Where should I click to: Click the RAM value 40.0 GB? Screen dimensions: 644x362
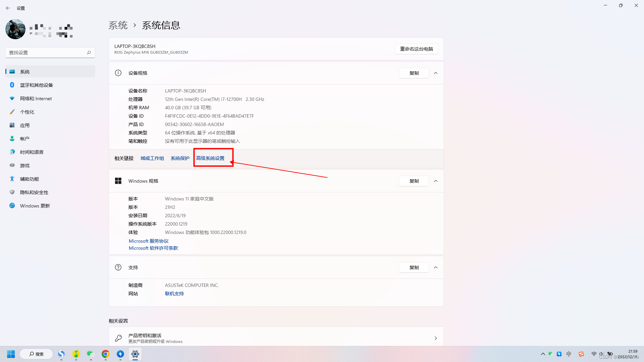pyautogui.click(x=188, y=108)
